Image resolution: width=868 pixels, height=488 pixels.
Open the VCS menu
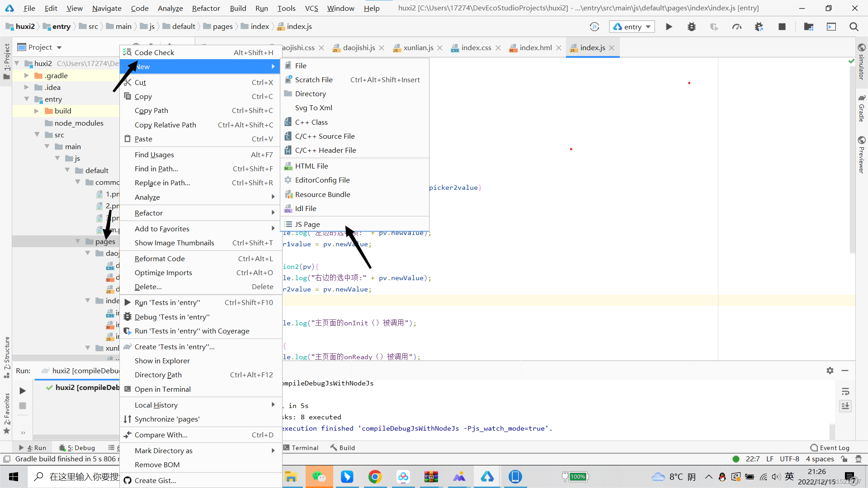pyautogui.click(x=311, y=8)
